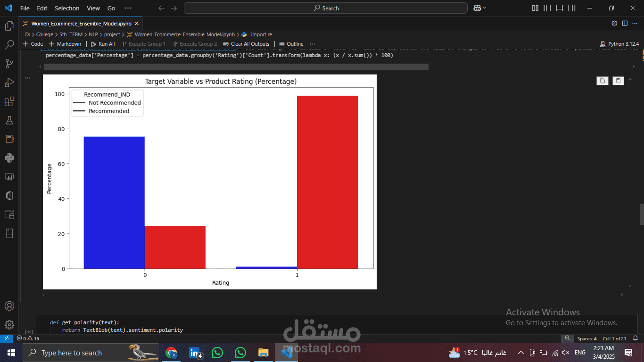Open the Copilot chat icon

477,8
